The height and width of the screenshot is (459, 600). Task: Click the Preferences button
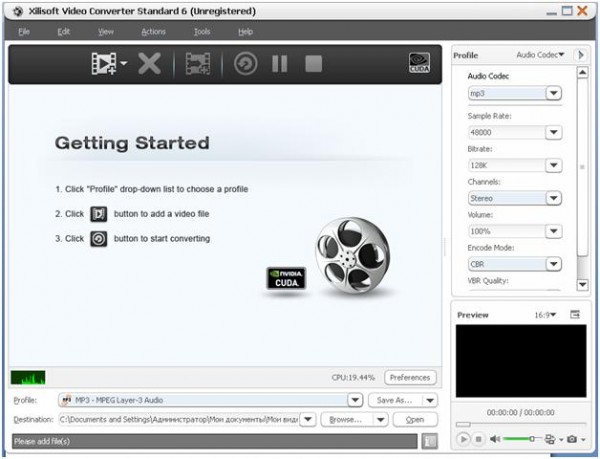pos(410,378)
